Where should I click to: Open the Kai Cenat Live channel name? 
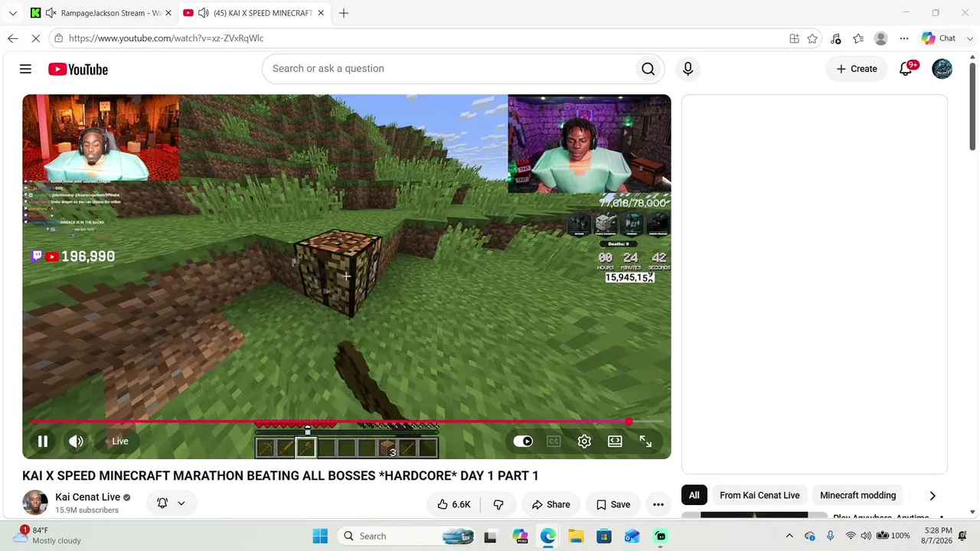click(x=88, y=497)
